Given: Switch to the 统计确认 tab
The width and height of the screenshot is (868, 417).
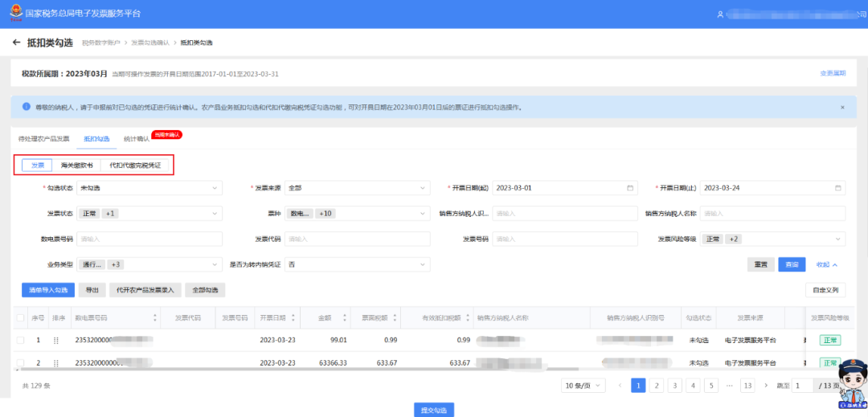Looking at the screenshot, I should pos(136,139).
